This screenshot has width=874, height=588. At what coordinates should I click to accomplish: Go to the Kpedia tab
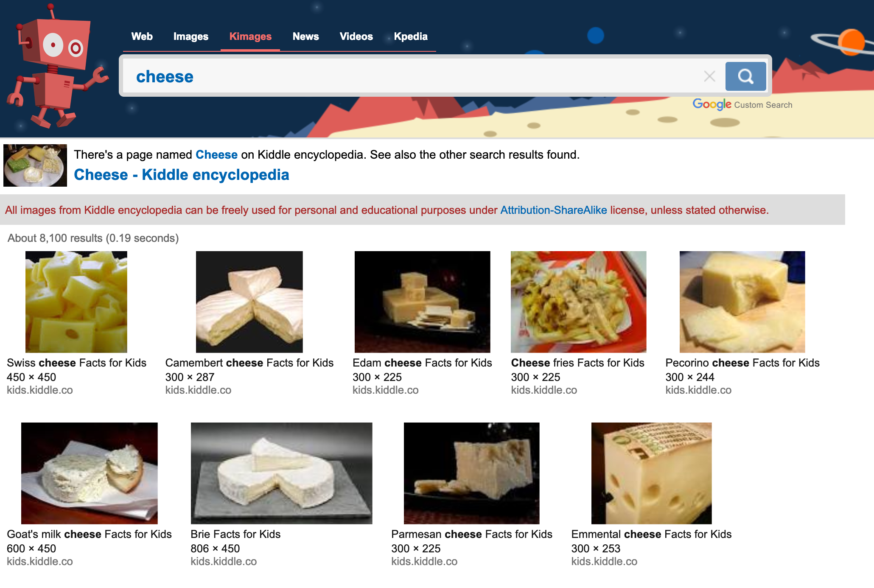click(410, 36)
